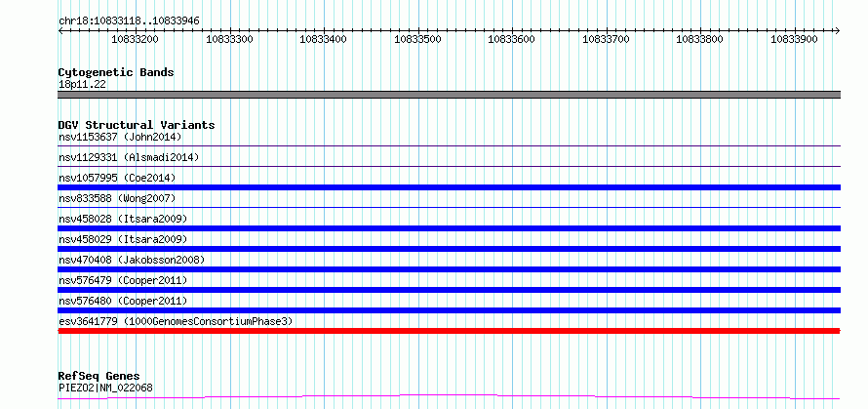
Task: Open the PIEZO2|NM_022068 gene label
Action: (105, 388)
